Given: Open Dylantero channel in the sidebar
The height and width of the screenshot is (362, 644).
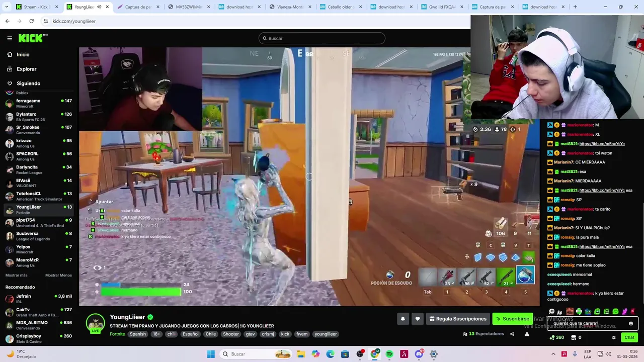Looking at the screenshot, I should point(38,117).
